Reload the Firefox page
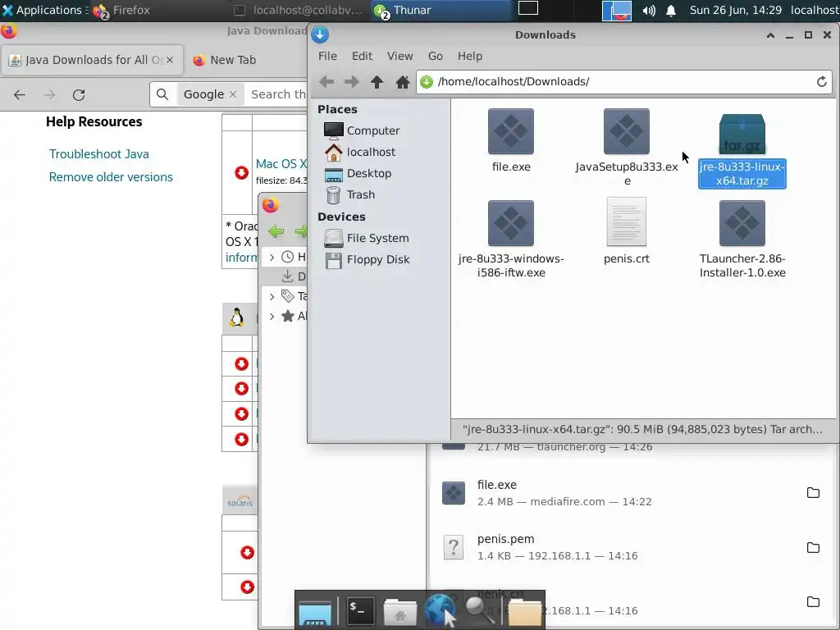This screenshot has width=840, height=630. click(x=79, y=95)
